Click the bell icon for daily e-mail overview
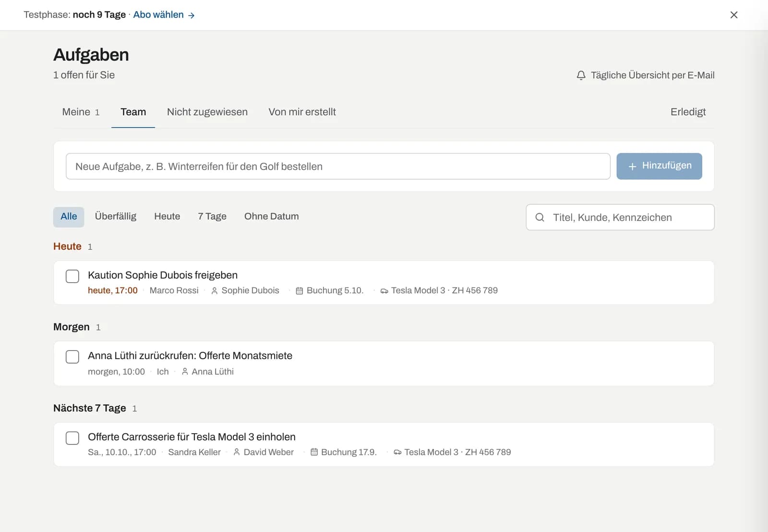 (x=581, y=75)
